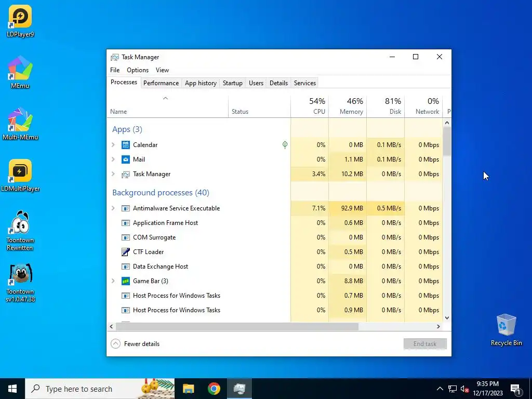Click the Data Exchange Host icon
The width and height of the screenshot is (532, 399).
tap(126, 267)
